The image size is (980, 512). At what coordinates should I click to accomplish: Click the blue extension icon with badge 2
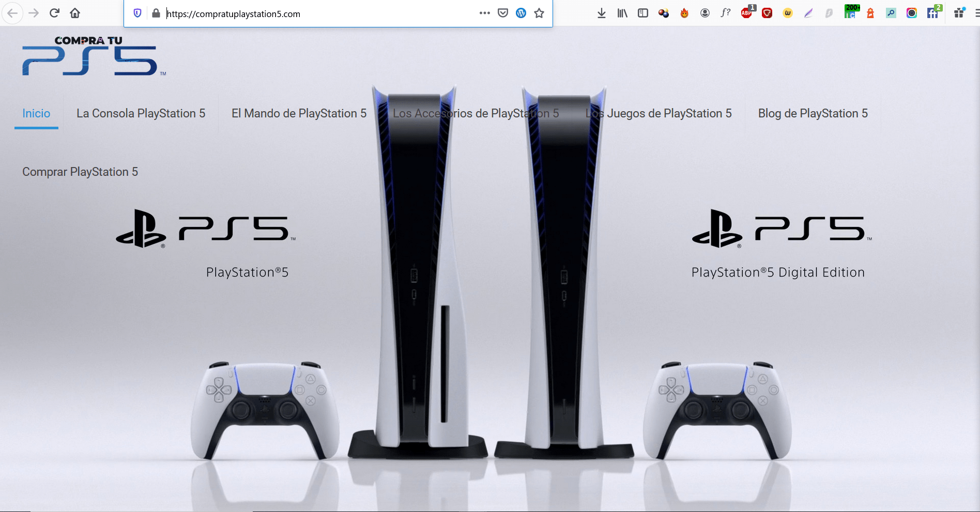pyautogui.click(x=933, y=12)
